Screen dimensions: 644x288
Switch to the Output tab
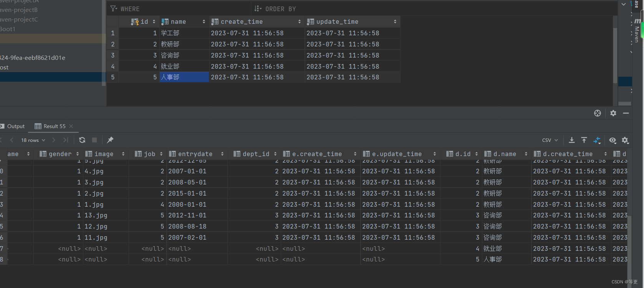tap(12, 126)
